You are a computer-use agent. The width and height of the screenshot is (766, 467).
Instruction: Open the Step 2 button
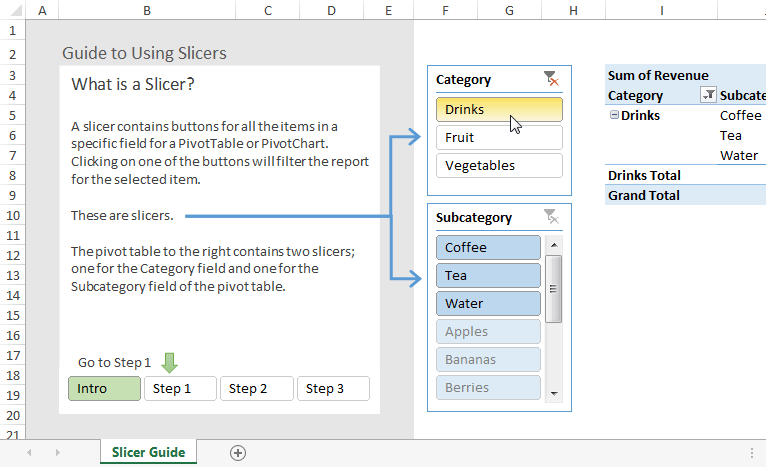[x=256, y=389]
